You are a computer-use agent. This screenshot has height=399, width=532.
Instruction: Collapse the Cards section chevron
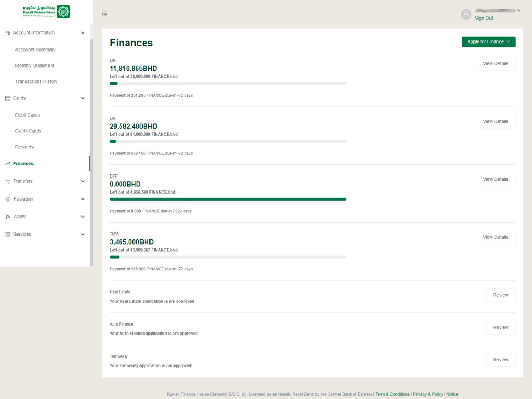(x=83, y=98)
